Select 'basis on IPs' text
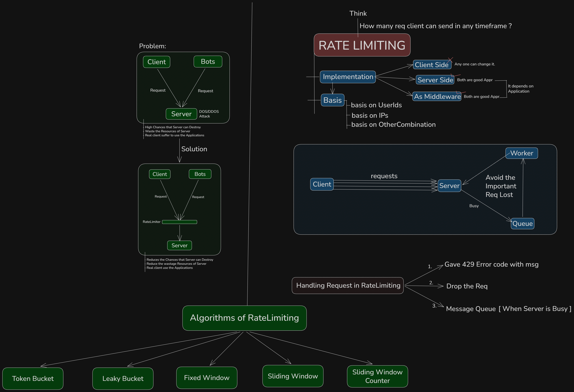This screenshot has width=574, height=392. (x=370, y=115)
